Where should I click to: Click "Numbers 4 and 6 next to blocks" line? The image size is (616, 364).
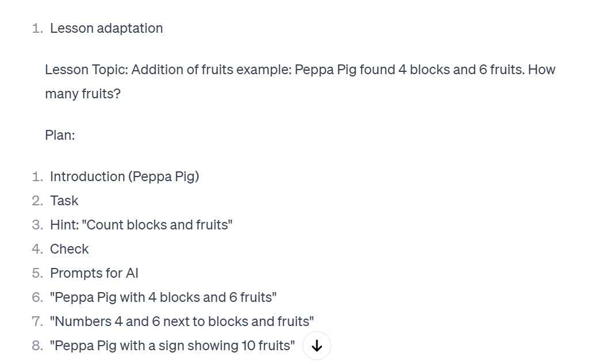click(x=182, y=321)
